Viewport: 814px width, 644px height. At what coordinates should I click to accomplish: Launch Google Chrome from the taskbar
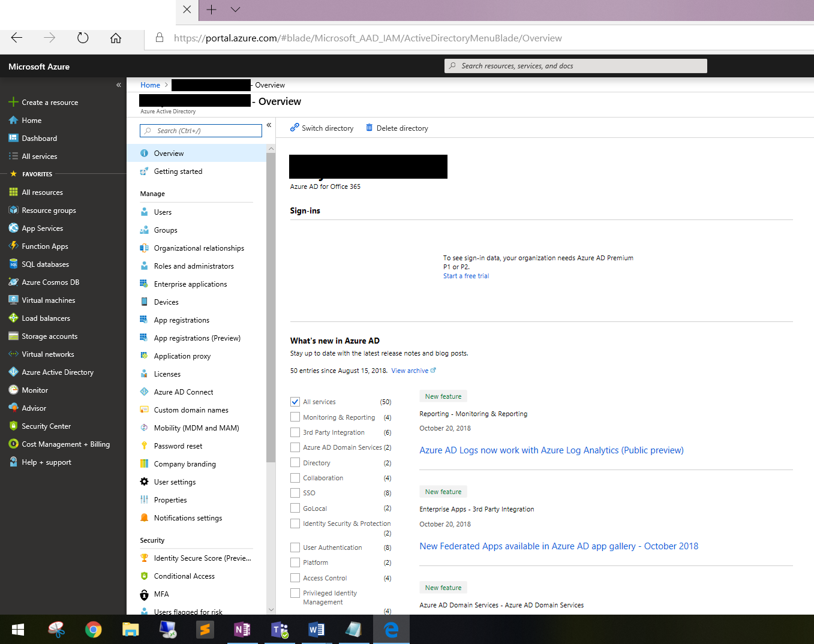(x=94, y=629)
